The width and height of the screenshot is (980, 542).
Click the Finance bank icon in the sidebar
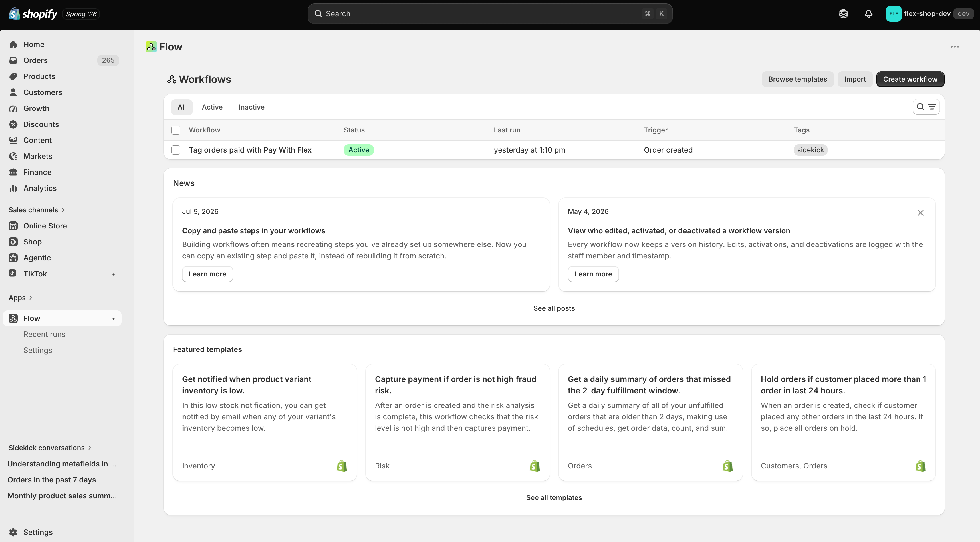13,172
